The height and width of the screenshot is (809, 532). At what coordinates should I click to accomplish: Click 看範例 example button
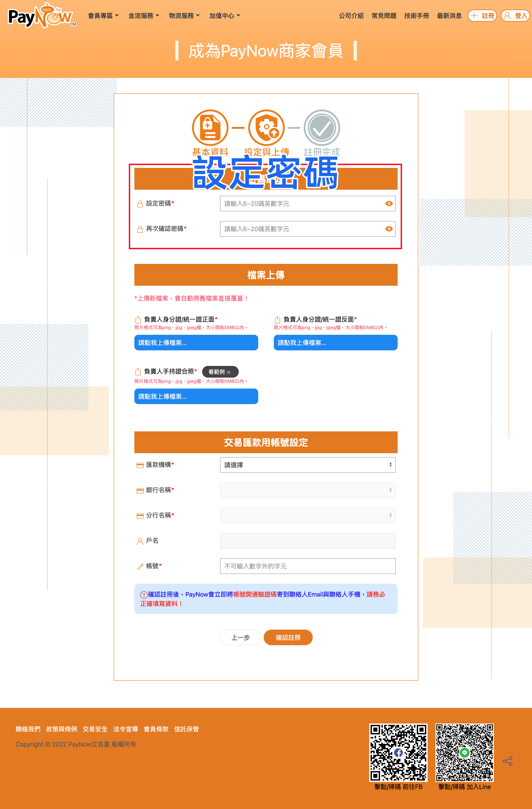220,372
